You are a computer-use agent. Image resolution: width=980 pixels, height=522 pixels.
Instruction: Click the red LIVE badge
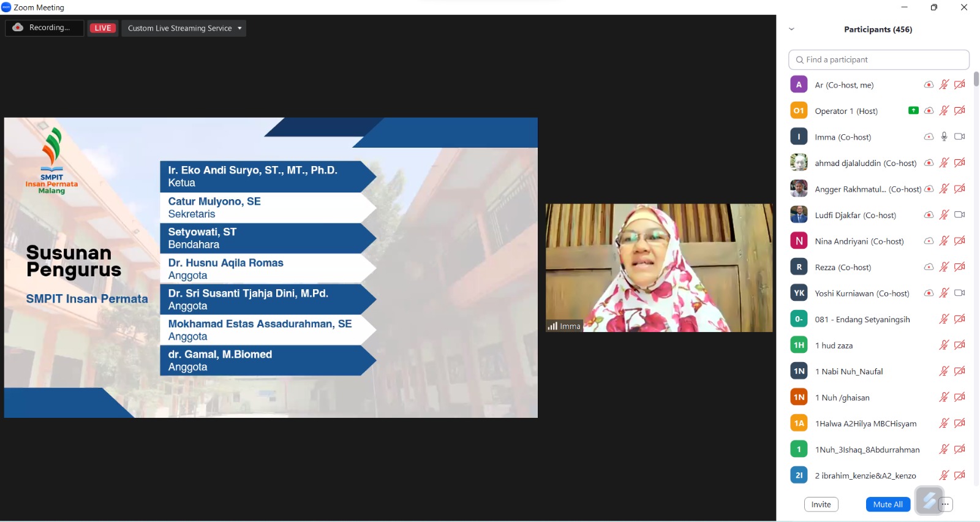pos(103,28)
